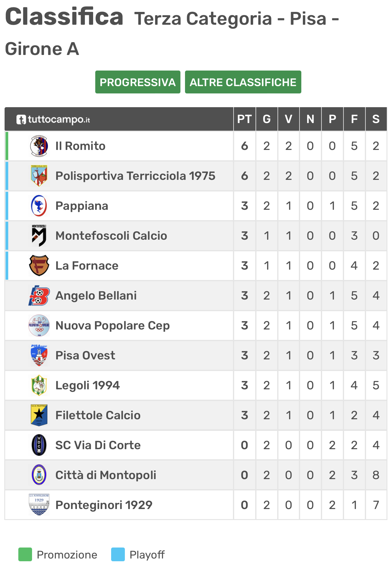Open the PROGRESSIVA standings view
The height and width of the screenshot is (575, 392).
click(138, 82)
